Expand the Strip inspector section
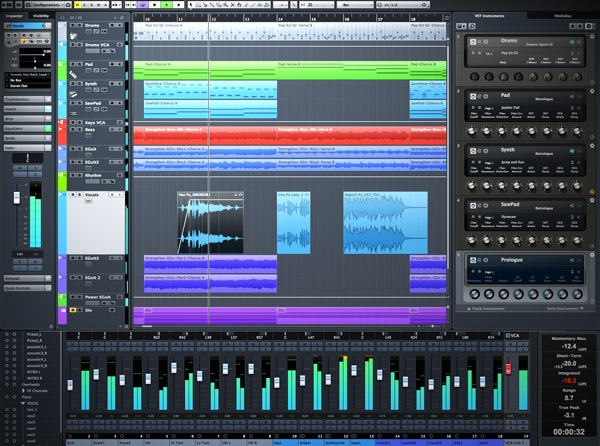 click(x=28, y=119)
